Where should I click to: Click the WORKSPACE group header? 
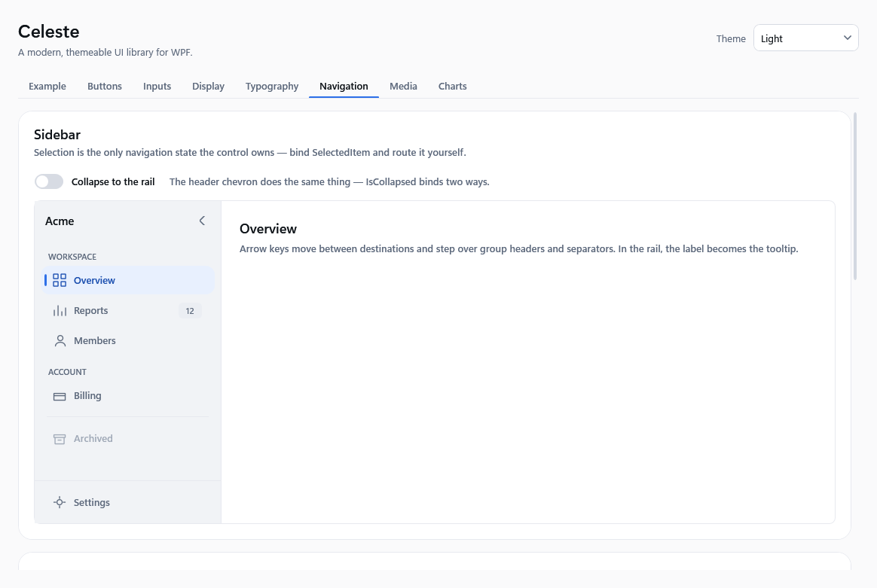(x=72, y=257)
